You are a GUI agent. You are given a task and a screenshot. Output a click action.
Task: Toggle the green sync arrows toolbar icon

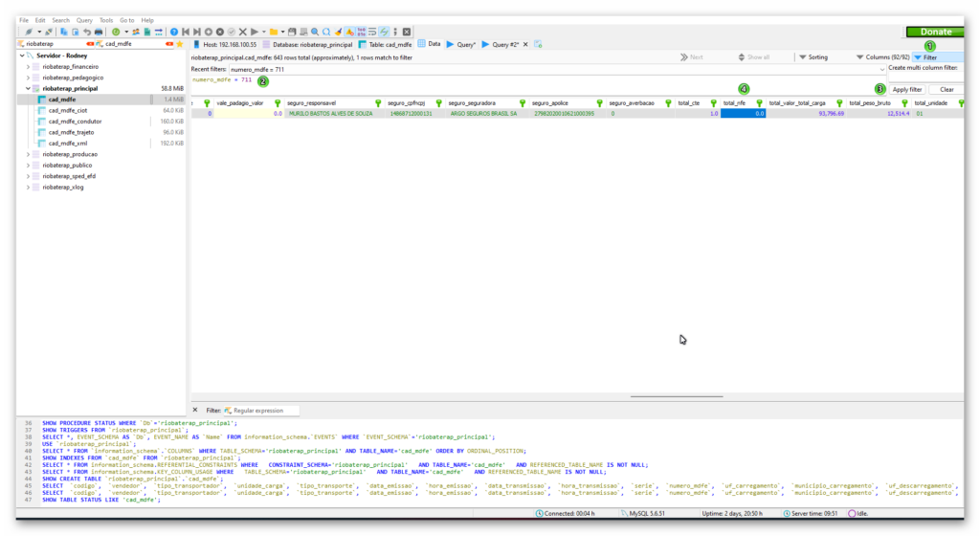coord(385,32)
